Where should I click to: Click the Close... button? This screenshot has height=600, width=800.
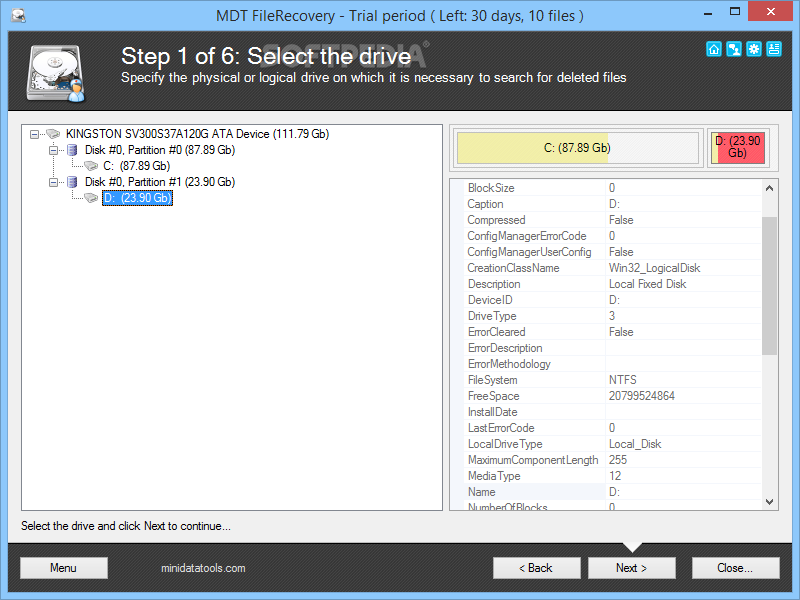click(735, 568)
